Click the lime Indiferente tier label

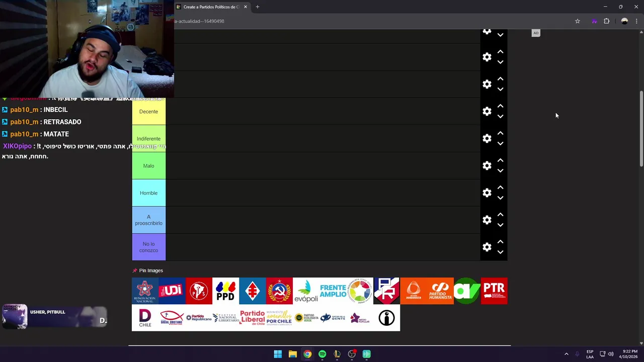[x=148, y=139]
